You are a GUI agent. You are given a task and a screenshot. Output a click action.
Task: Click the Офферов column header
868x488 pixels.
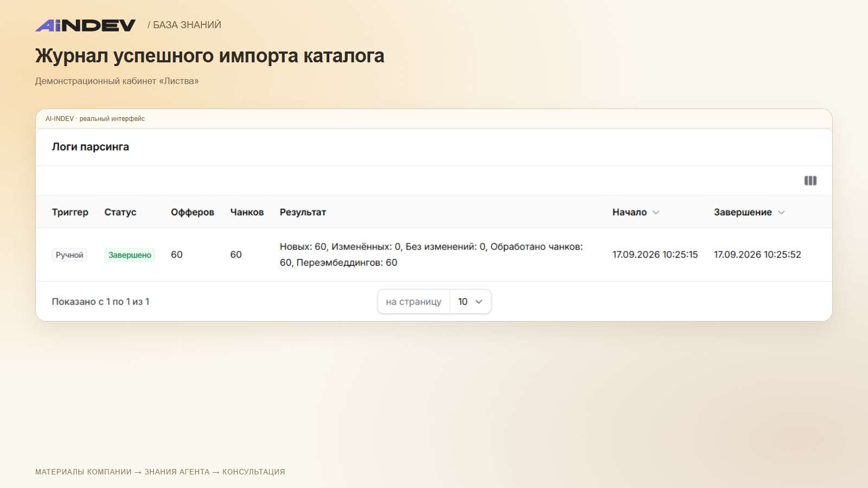(193, 212)
